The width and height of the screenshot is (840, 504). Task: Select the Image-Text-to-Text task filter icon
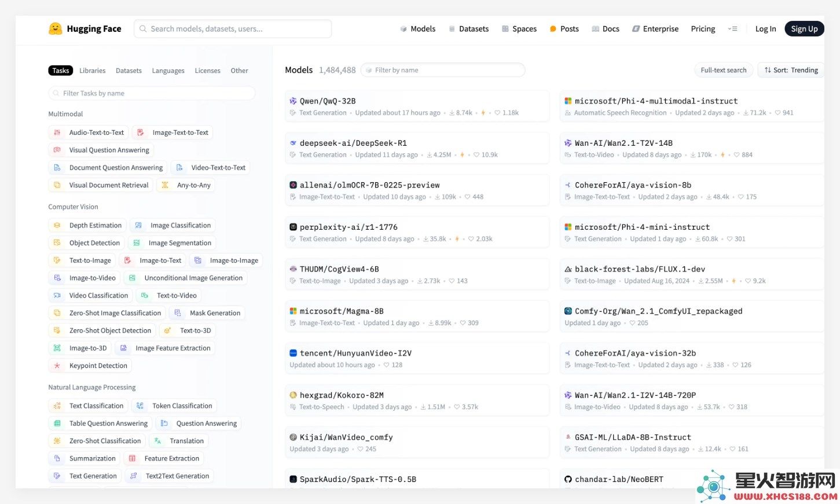(x=141, y=133)
